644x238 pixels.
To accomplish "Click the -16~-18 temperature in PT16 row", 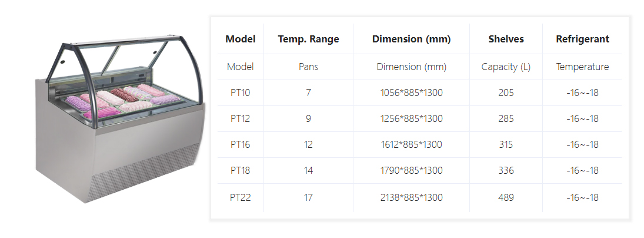I will point(582,144).
